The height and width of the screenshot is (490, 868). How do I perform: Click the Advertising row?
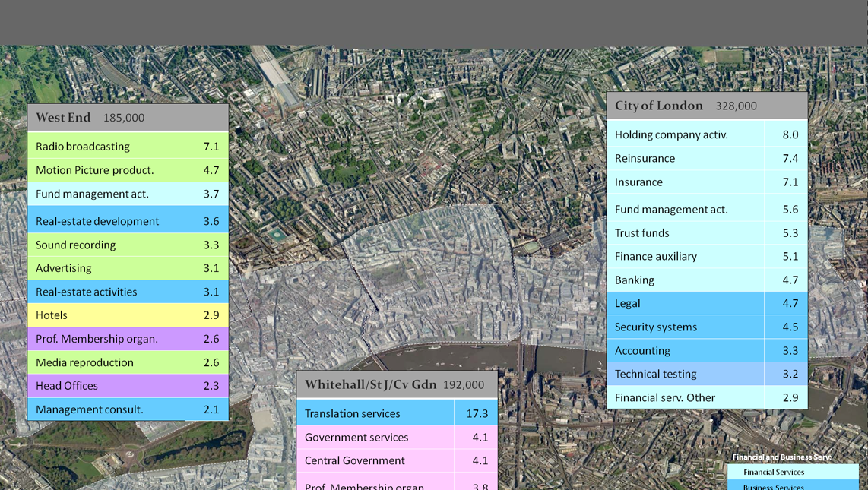pyautogui.click(x=106, y=267)
